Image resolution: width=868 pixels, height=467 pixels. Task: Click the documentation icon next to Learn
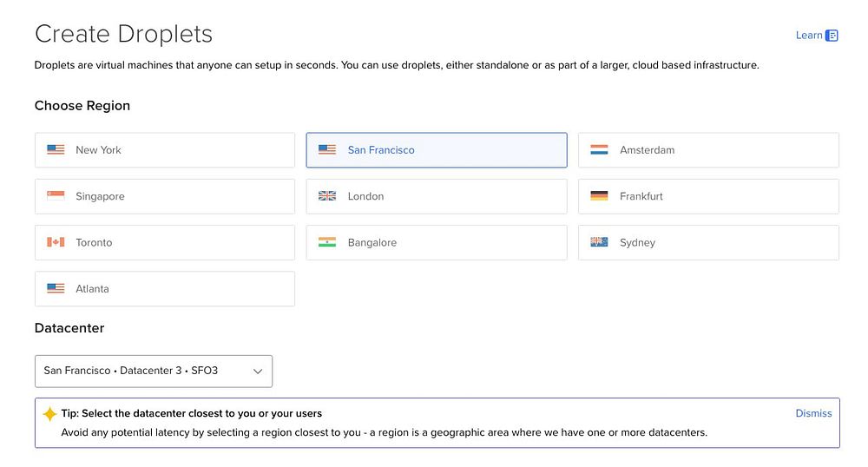pyautogui.click(x=832, y=36)
